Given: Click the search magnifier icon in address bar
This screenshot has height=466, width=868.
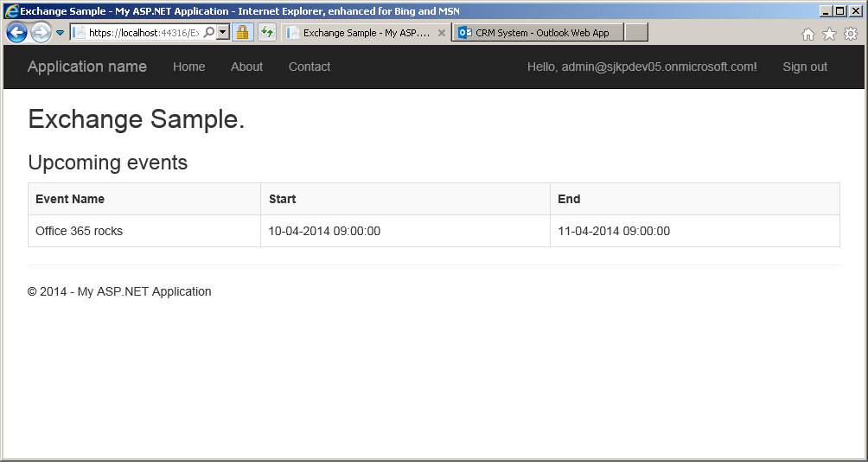Looking at the screenshot, I should click(208, 33).
